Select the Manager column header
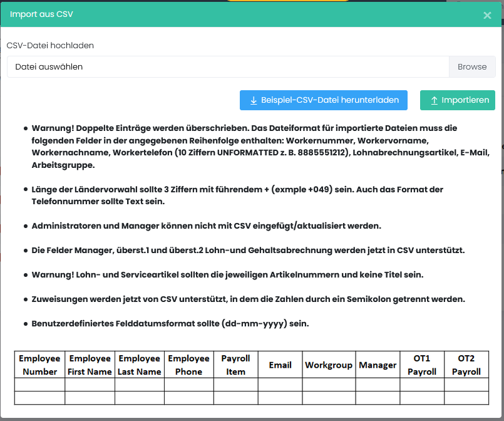 [378, 365]
